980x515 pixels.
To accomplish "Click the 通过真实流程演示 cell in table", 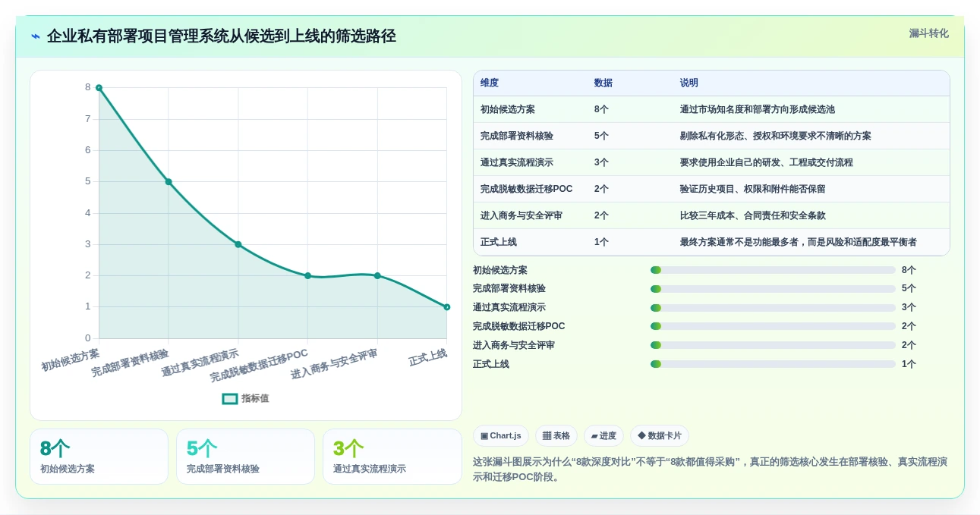I will click(x=517, y=163).
